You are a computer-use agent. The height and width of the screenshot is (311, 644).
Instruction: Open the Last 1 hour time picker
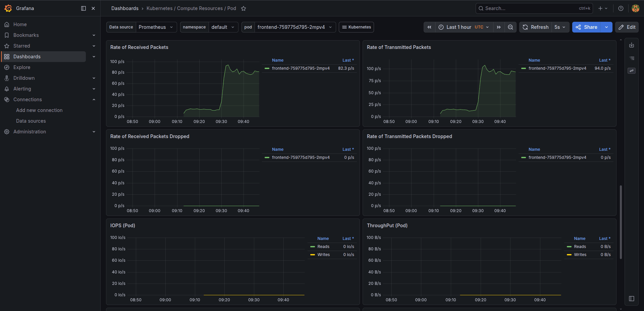coord(464,27)
